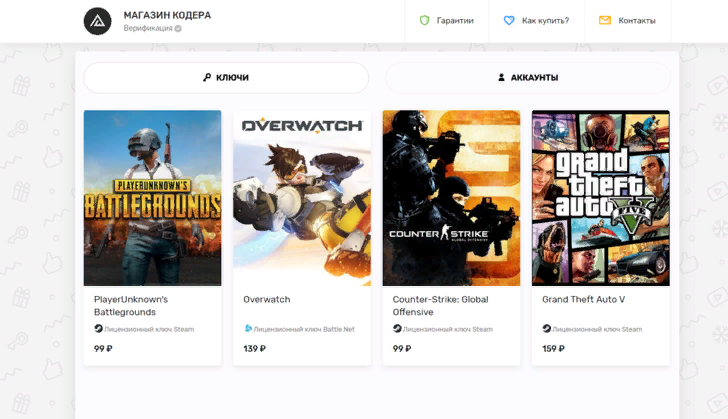Click the blue heart icon
Screen dimensions: 728x419
click(509, 20)
